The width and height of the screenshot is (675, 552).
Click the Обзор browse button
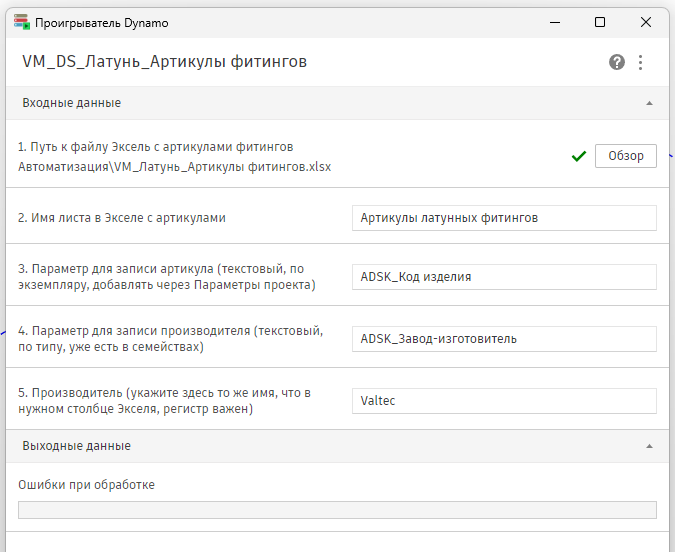625,155
